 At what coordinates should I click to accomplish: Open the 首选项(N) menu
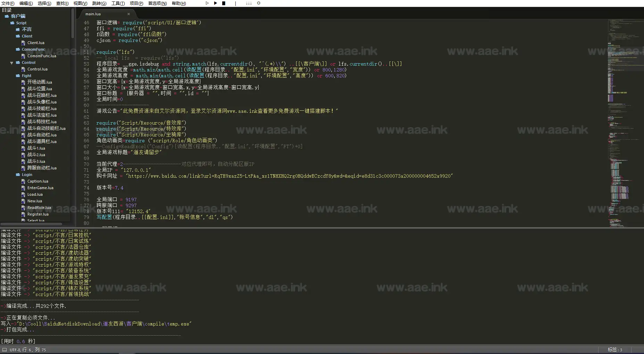157,3
